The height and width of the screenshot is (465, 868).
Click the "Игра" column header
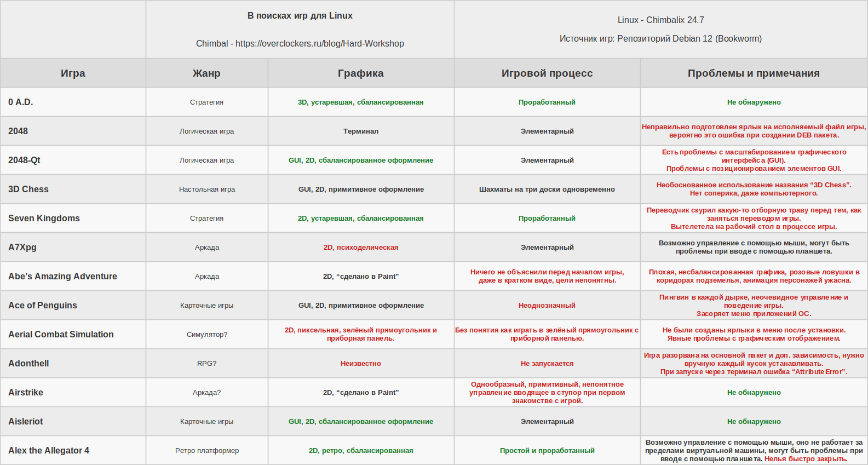[x=73, y=73]
